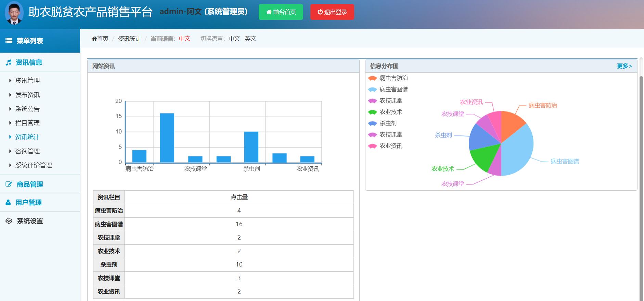Click the arrow before 咨询管理

pos(10,151)
